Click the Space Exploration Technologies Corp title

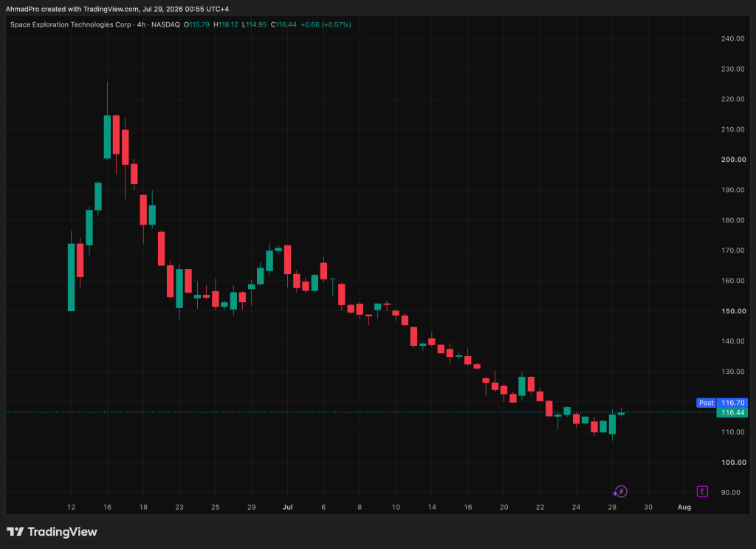[70, 24]
